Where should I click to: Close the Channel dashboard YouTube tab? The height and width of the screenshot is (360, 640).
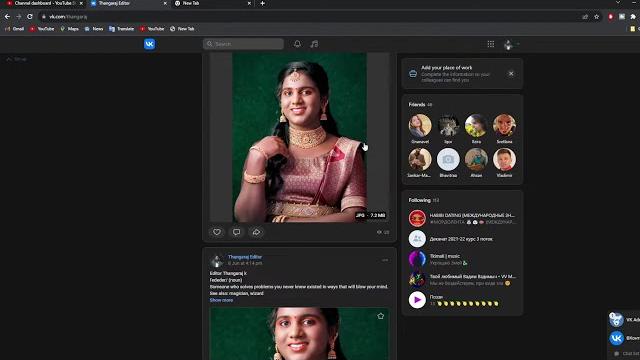[x=81, y=3]
